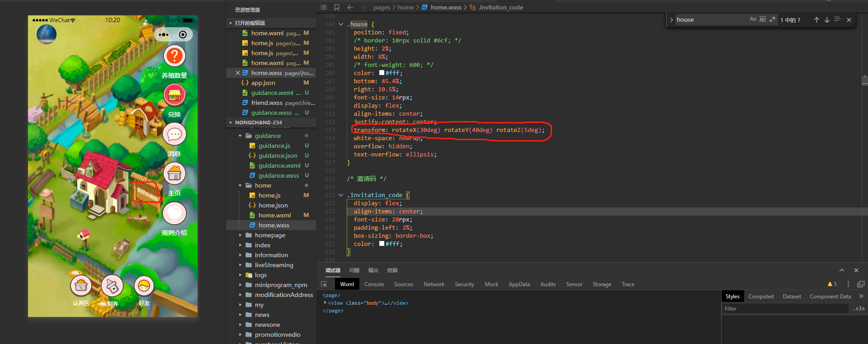Close the debugger panel
This screenshot has width=868, height=344.
click(856, 270)
